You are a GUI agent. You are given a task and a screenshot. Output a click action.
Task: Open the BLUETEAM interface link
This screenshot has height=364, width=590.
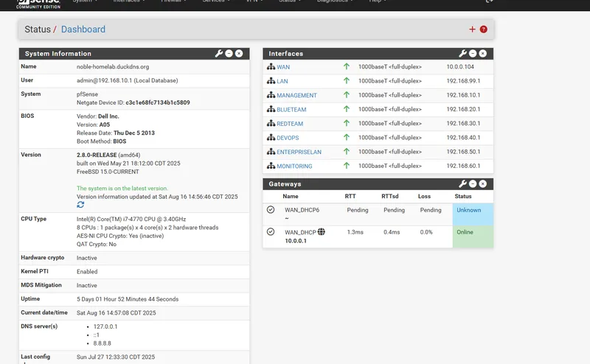pyautogui.click(x=291, y=110)
